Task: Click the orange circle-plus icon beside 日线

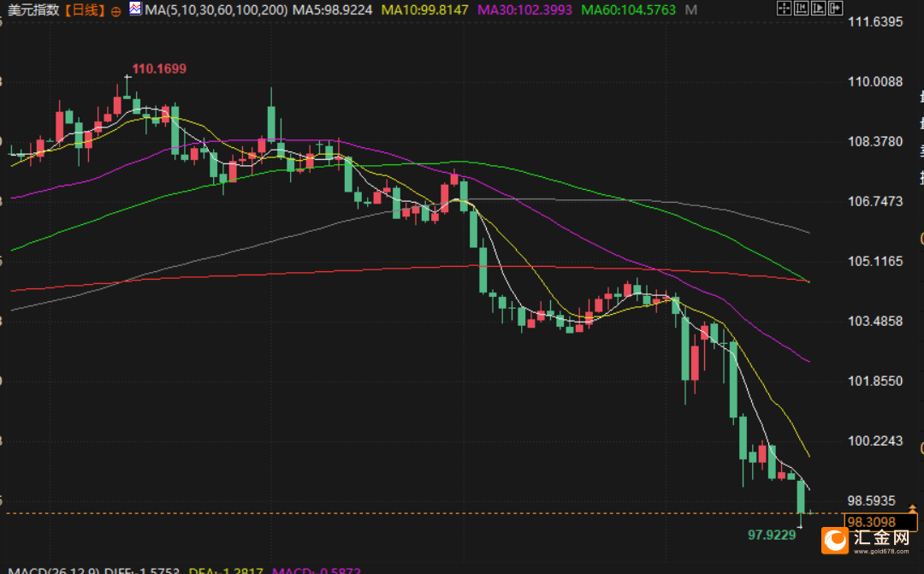Action: coord(116,10)
